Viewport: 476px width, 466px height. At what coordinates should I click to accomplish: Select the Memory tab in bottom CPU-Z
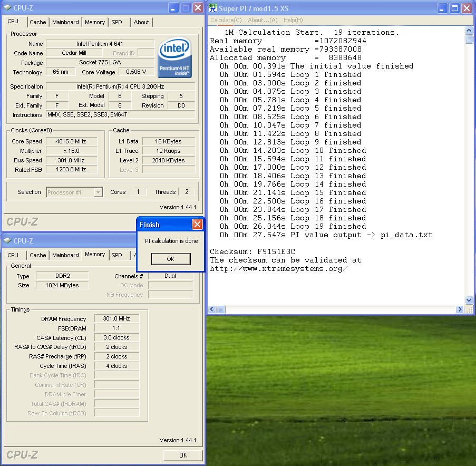(95, 254)
